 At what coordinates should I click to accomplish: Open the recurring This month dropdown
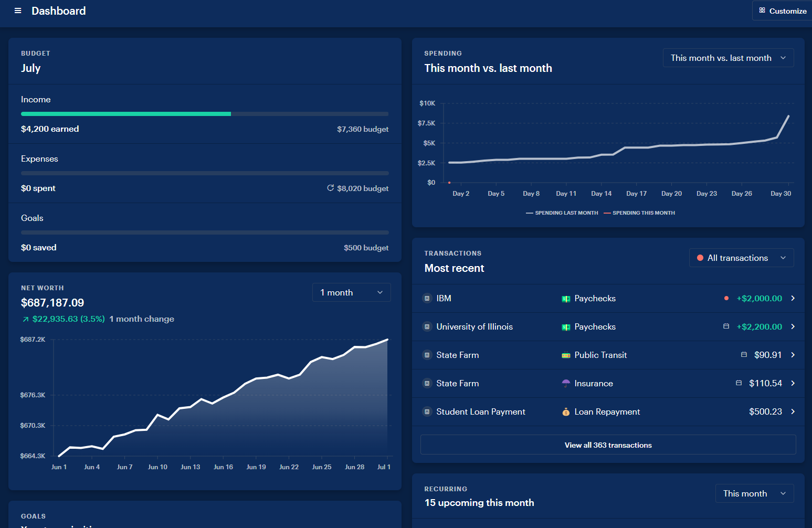pyautogui.click(x=754, y=493)
